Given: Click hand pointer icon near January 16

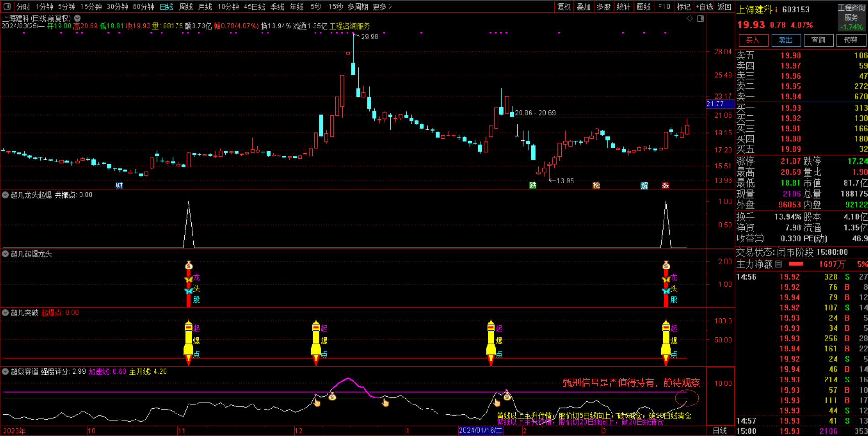Looking at the screenshot, I should click(x=497, y=403).
